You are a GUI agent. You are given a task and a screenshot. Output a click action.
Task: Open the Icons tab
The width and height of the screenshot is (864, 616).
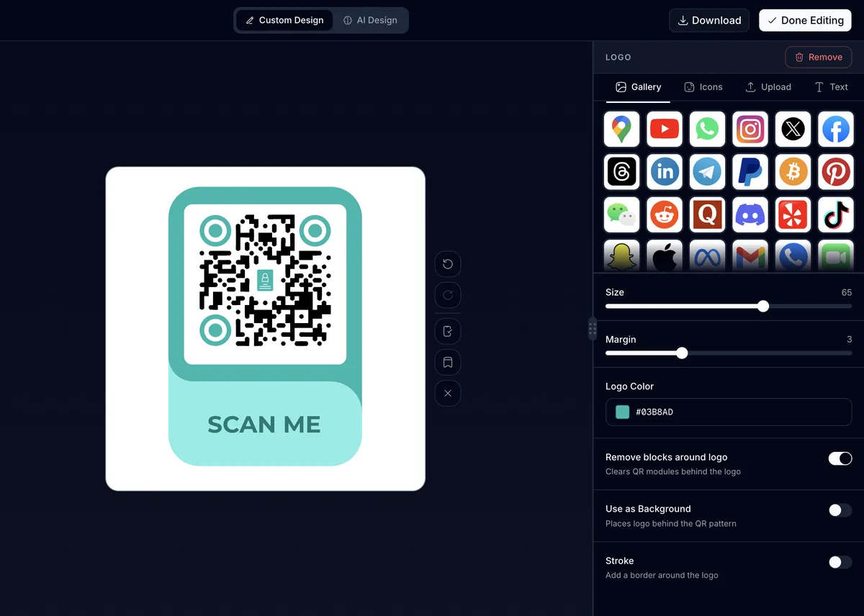click(703, 87)
